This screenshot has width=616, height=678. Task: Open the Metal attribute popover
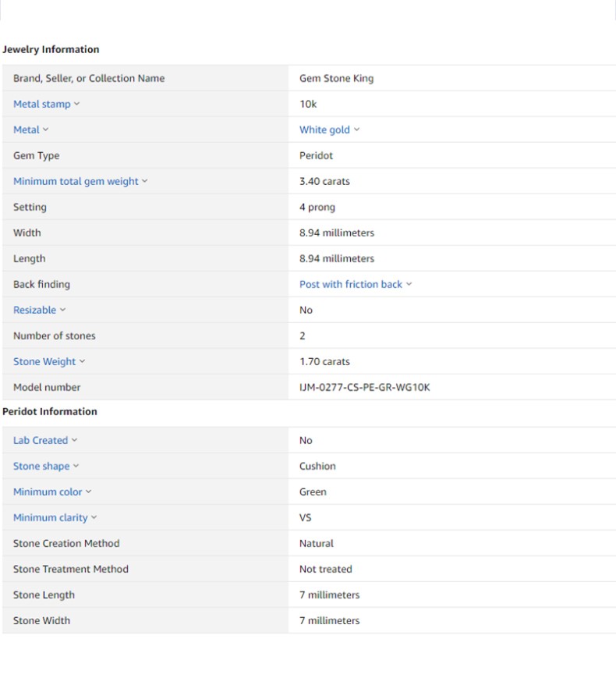tap(30, 130)
